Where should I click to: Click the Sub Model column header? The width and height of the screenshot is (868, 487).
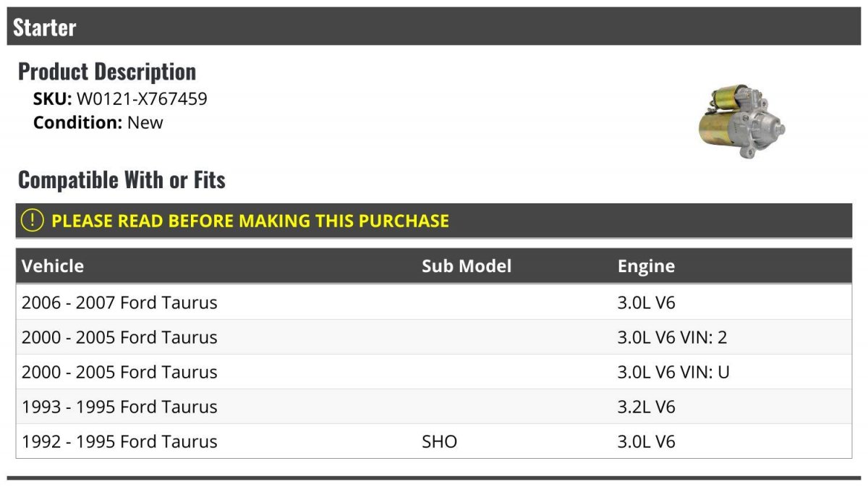(467, 266)
